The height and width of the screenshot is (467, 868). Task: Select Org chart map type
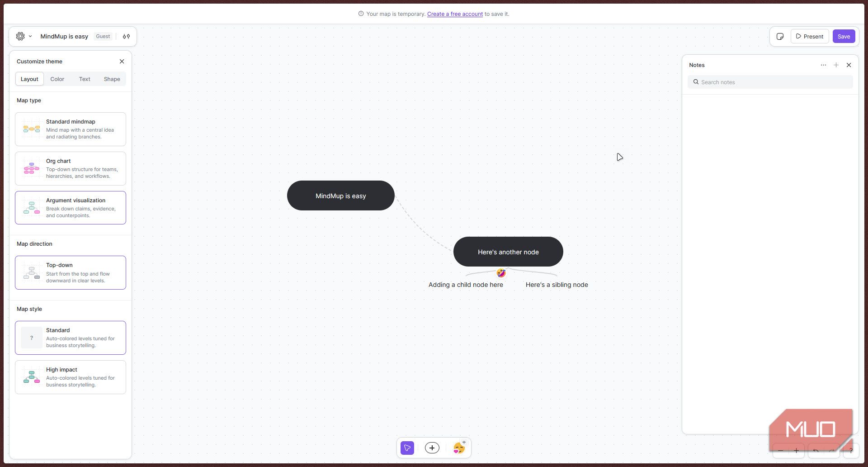click(x=71, y=168)
